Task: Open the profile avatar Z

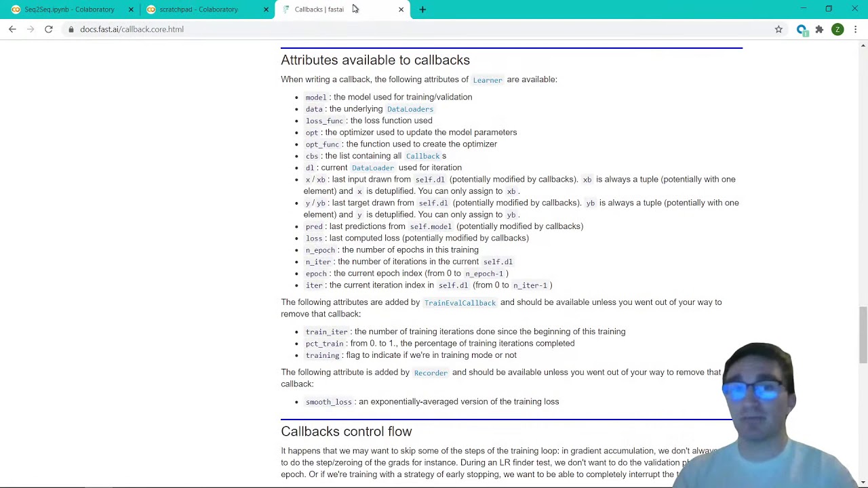Action: tap(837, 29)
